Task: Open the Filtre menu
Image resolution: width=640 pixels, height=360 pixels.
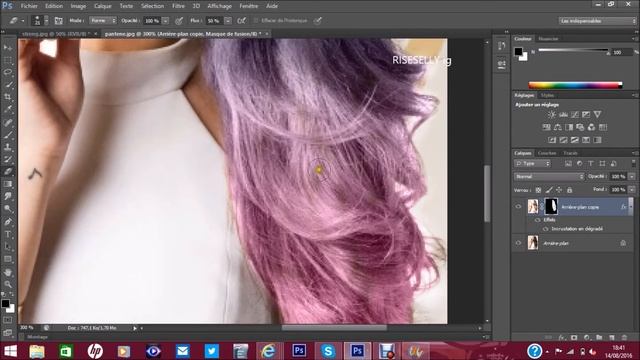Action: tap(178, 6)
